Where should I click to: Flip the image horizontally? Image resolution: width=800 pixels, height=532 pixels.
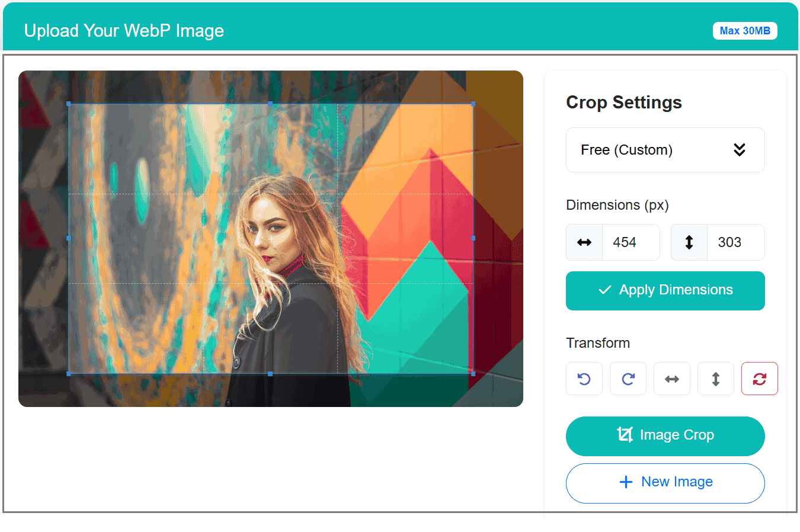pos(672,379)
